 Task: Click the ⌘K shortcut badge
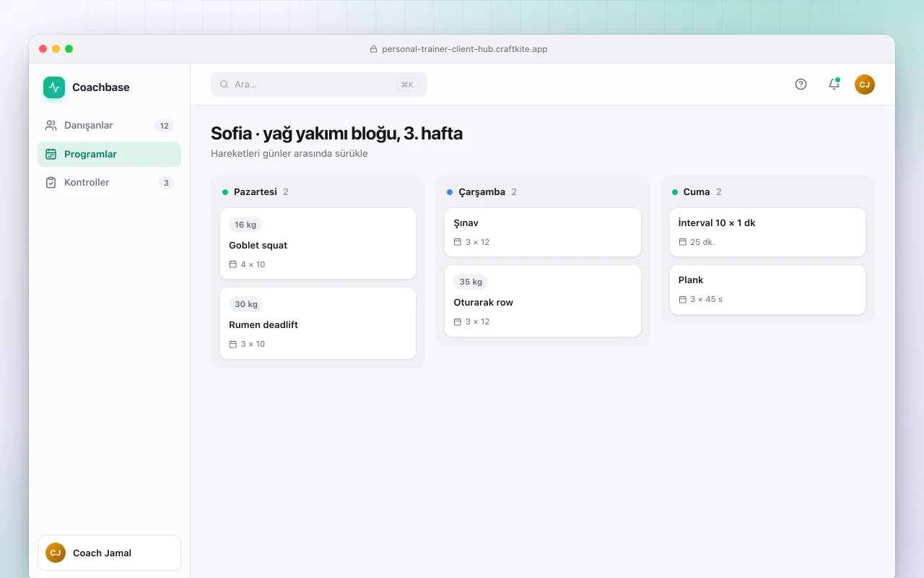coord(407,85)
